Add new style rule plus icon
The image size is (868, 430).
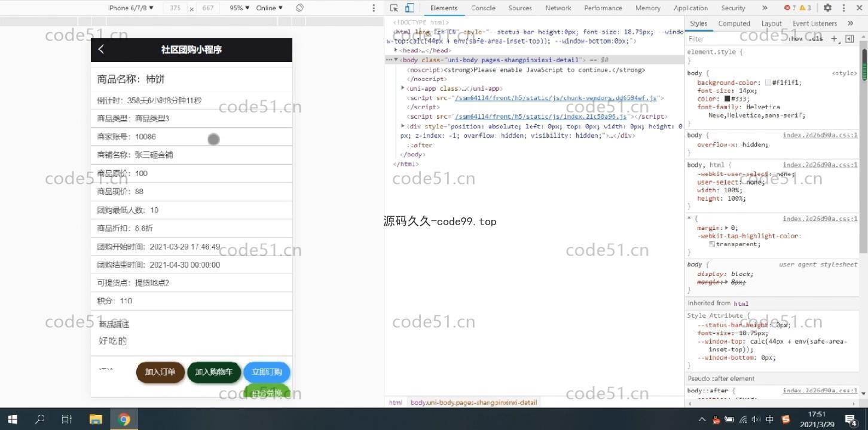pos(835,39)
